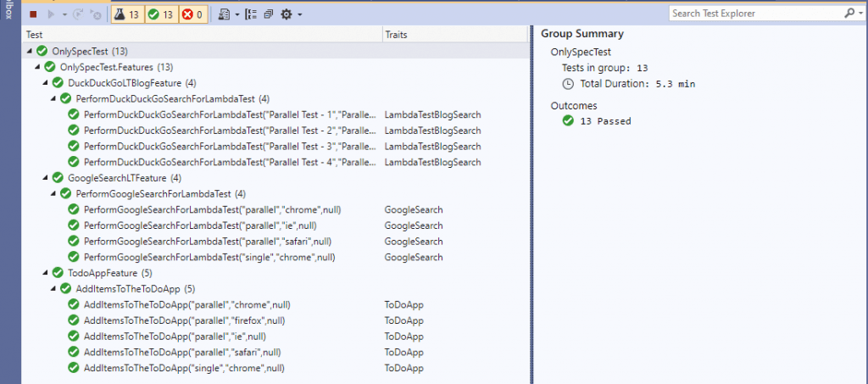Click the Repeat Last Run icon
The width and height of the screenshot is (868, 384).
(78, 14)
